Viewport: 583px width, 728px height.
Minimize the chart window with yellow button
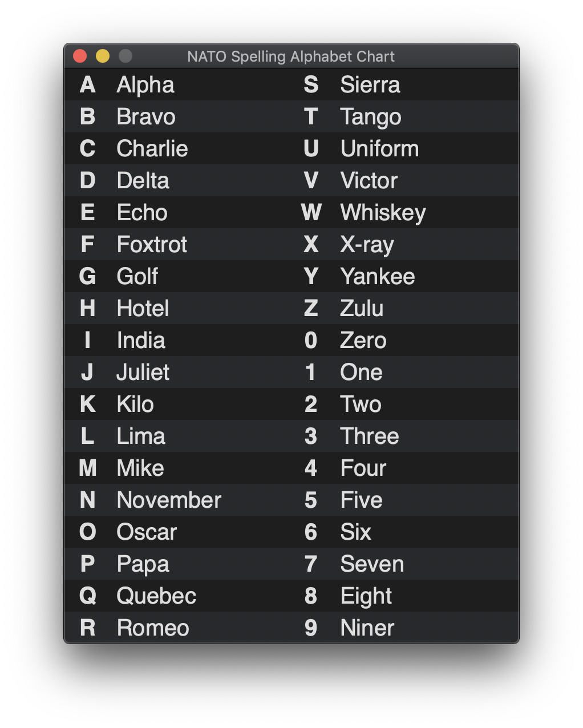pos(103,56)
